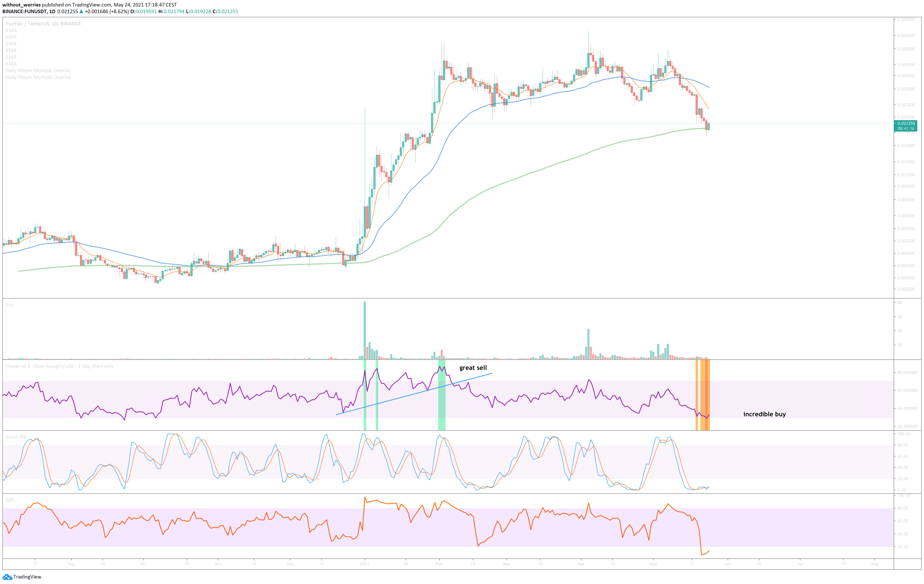The width and height of the screenshot is (924, 584).
Task: Click the 0.002500 price axis label
Action: (x=906, y=289)
